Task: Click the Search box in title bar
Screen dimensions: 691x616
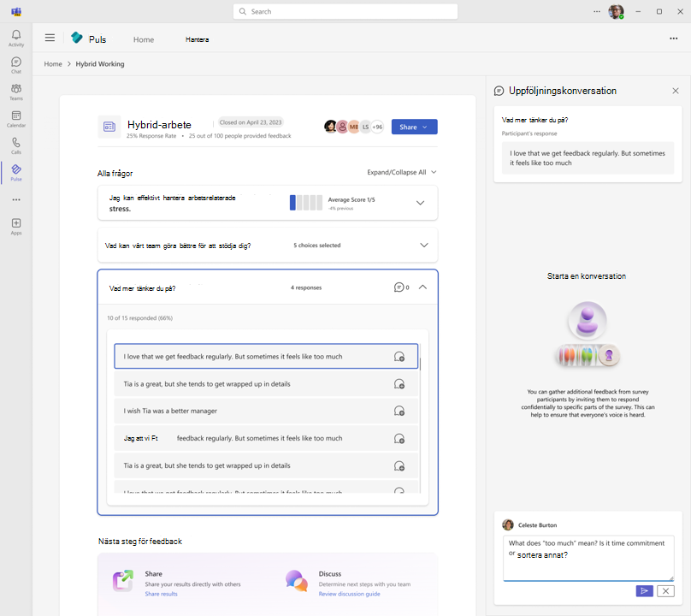Action: click(345, 11)
